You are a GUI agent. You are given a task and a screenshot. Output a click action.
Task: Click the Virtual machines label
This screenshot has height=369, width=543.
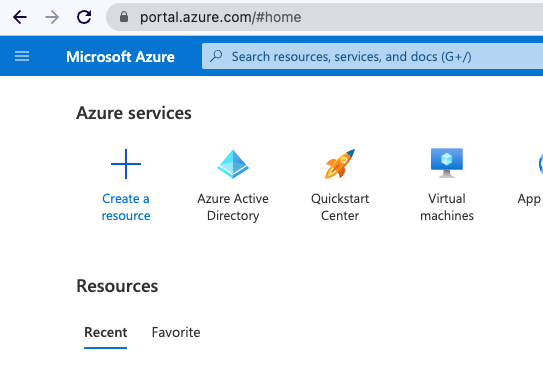pos(447,207)
